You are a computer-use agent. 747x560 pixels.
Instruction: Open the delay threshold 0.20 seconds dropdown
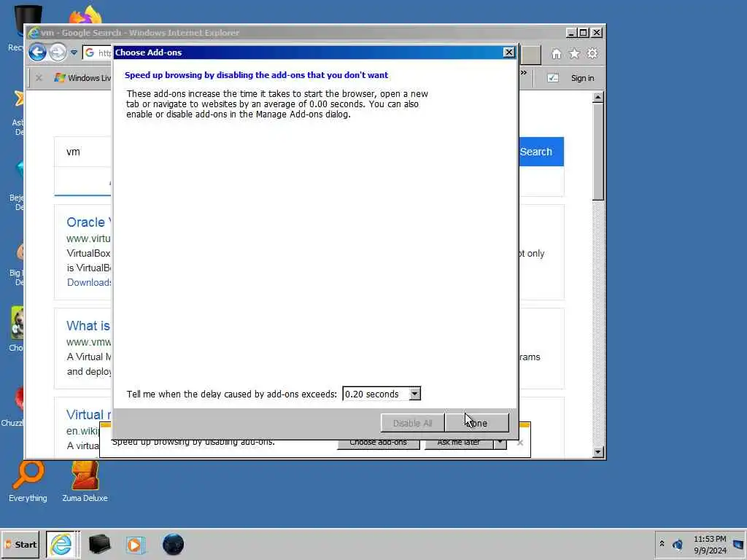pos(382,394)
